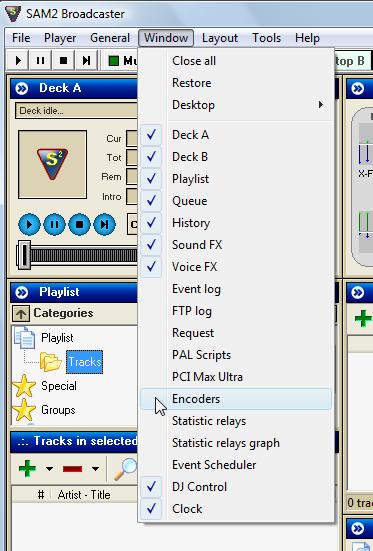The height and width of the screenshot is (551, 373).
Task: Click the red minus remove tracks icon
Action: point(72,469)
